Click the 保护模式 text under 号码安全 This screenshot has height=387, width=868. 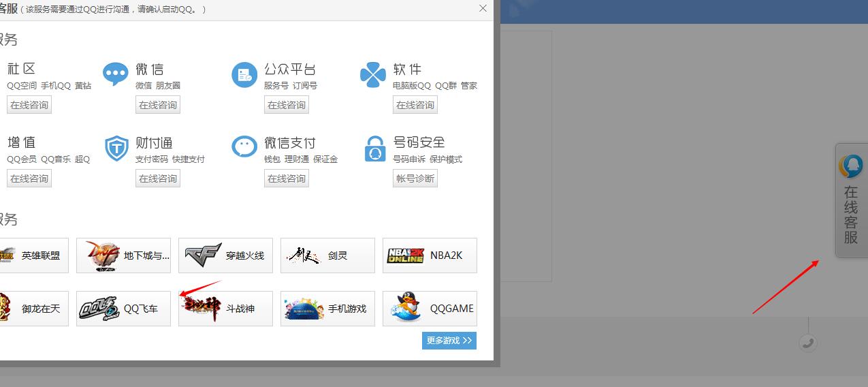pyautogui.click(x=446, y=159)
